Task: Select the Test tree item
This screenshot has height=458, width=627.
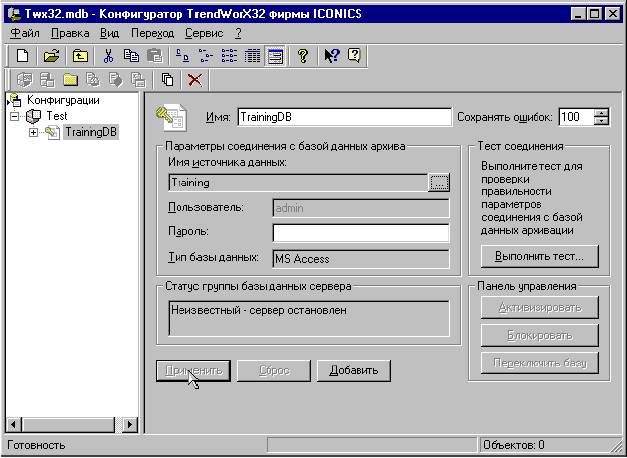Action: [57, 116]
